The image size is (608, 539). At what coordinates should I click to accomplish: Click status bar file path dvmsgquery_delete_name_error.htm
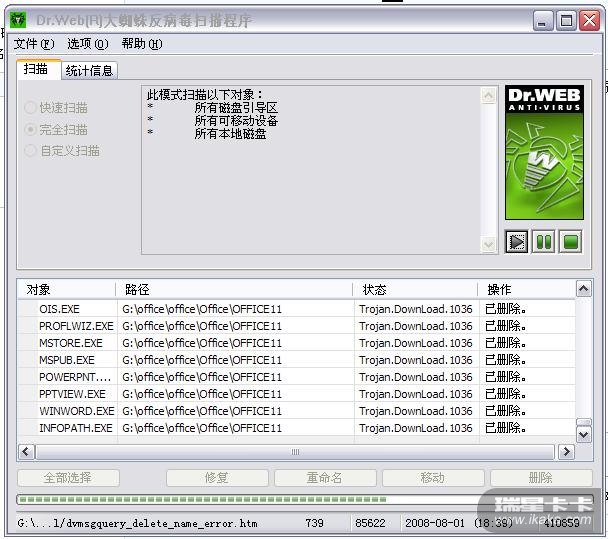137,523
